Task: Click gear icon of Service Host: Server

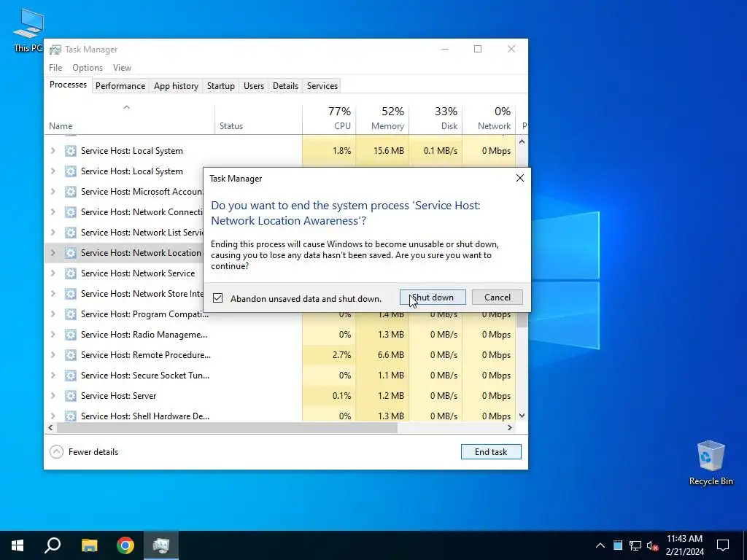Action: pyautogui.click(x=71, y=396)
